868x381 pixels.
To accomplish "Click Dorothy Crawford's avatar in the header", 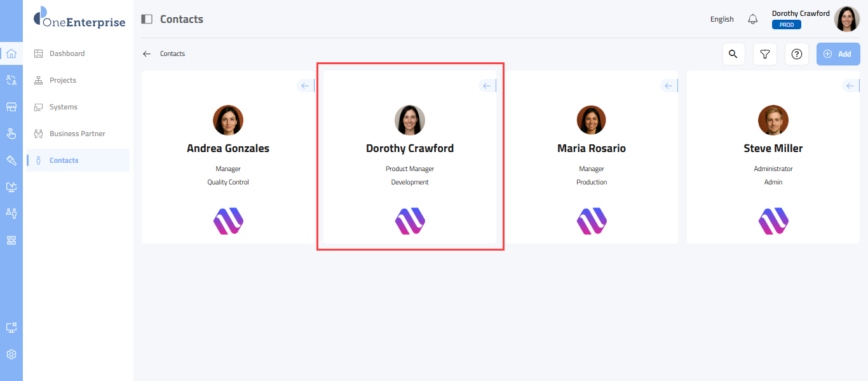I will point(846,19).
